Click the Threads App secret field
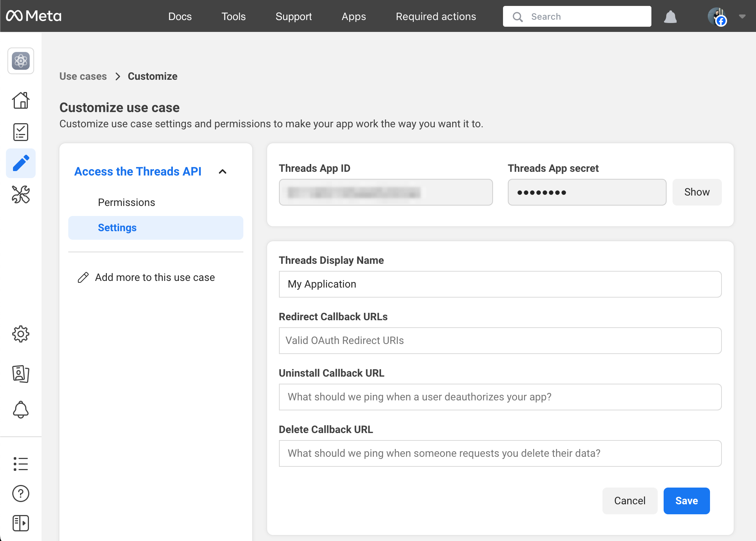This screenshot has height=541, width=756. pos(587,192)
